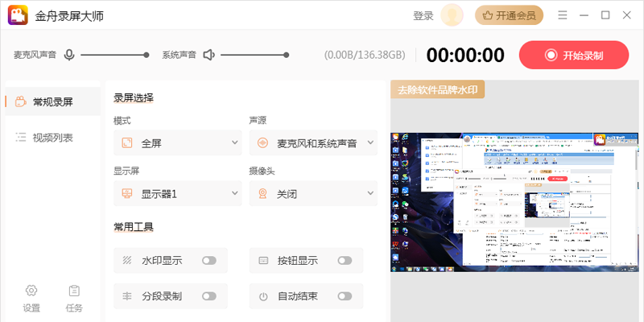Image resolution: width=644 pixels, height=322 pixels.
Task: Click the 00:00:00 timer display
Action: 465,55
